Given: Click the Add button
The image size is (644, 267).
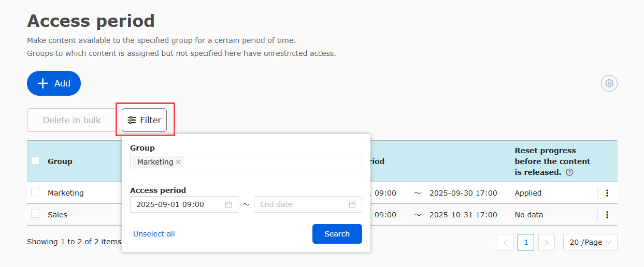Looking at the screenshot, I should coord(54,83).
